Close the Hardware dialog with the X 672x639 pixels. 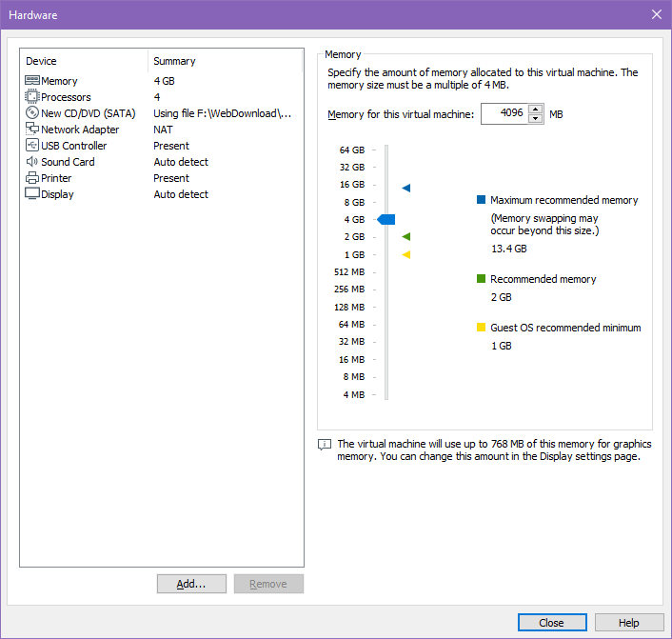coord(657,14)
